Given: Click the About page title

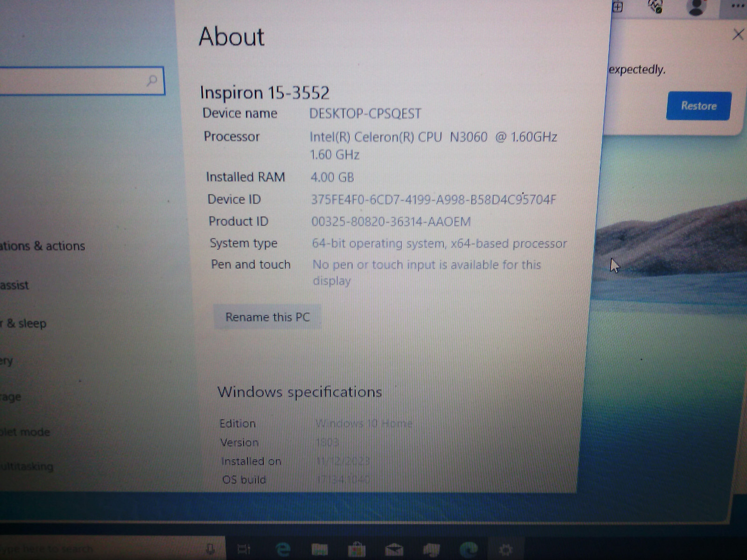Looking at the screenshot, I should pos(232,36).
